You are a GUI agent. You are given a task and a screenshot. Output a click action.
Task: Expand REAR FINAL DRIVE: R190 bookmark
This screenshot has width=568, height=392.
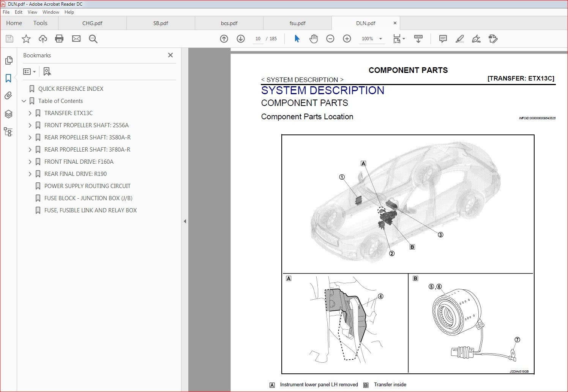pyautogui.click(x=30, y=174)
